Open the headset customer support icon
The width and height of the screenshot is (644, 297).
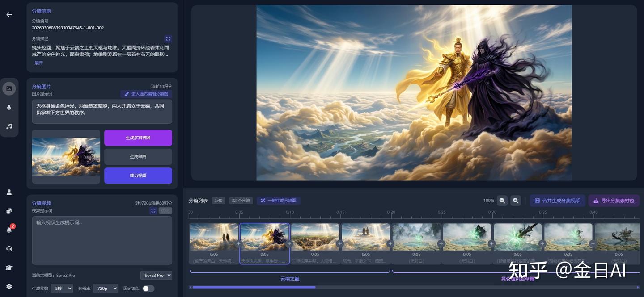click(x=9, y=249)
